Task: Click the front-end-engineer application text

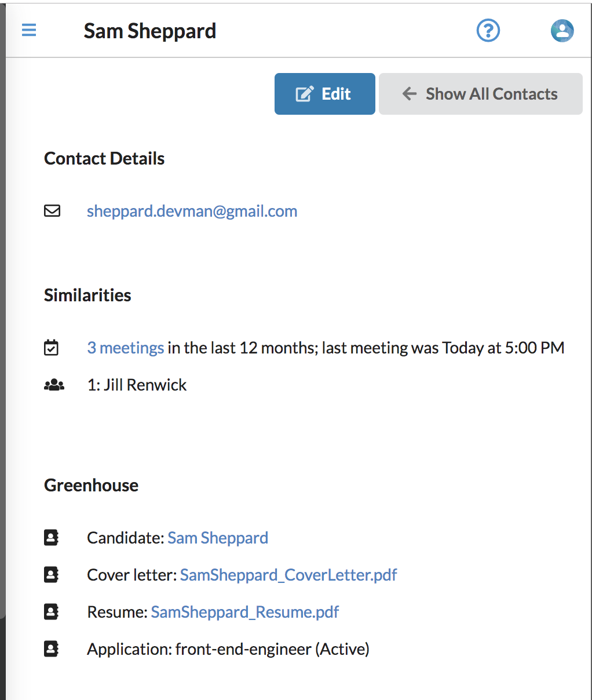Action: coord(243,649)
